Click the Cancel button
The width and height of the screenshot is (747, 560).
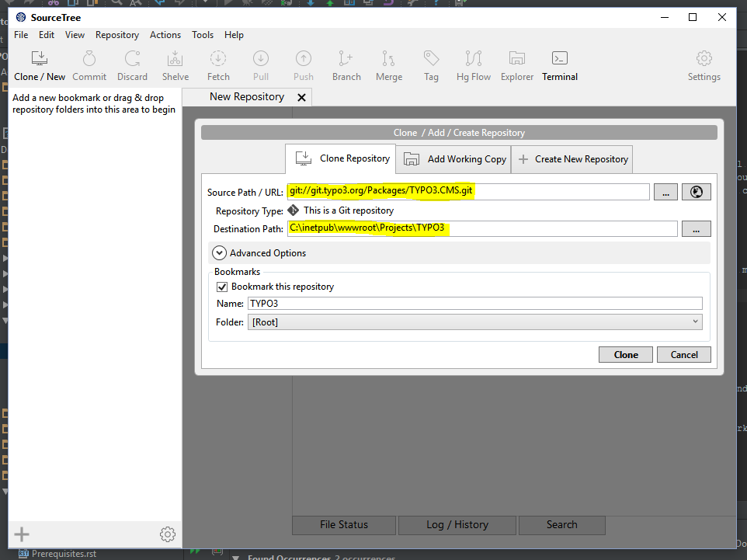[684, 355]
